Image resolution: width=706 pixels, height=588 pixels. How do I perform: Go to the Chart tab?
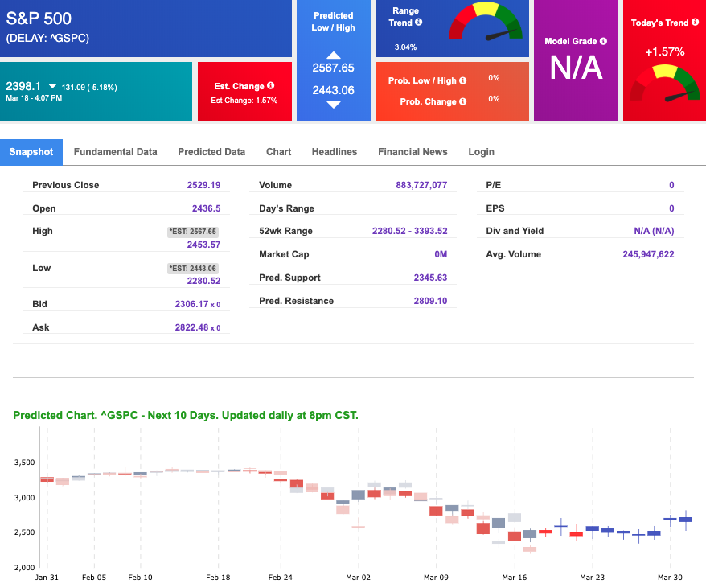(x=279, y=152)
